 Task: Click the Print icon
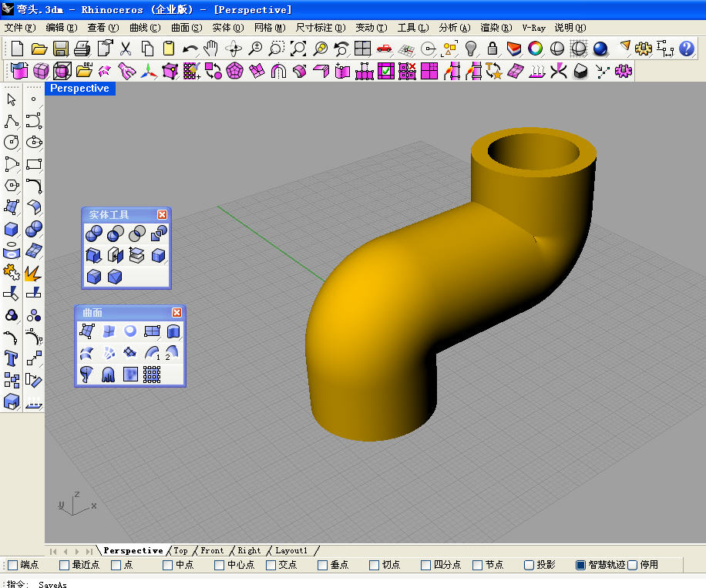click(82, 49)
